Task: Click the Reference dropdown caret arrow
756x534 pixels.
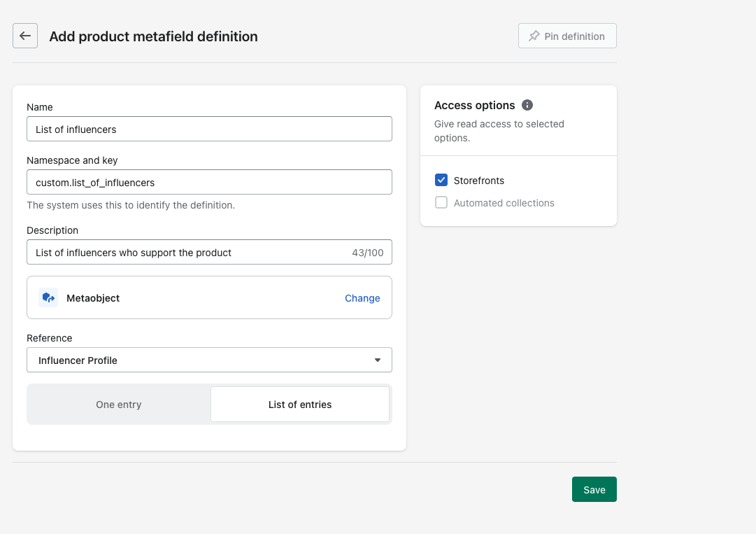Action: 378,360
